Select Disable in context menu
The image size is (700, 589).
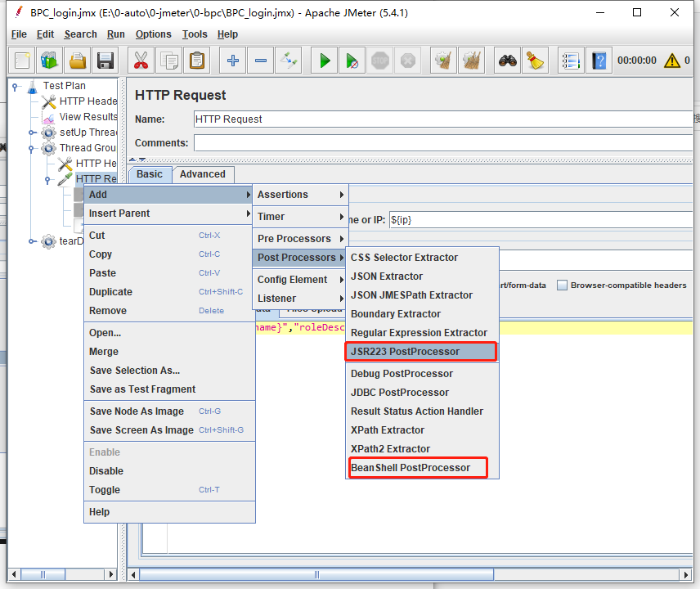(x=169, y=471)
